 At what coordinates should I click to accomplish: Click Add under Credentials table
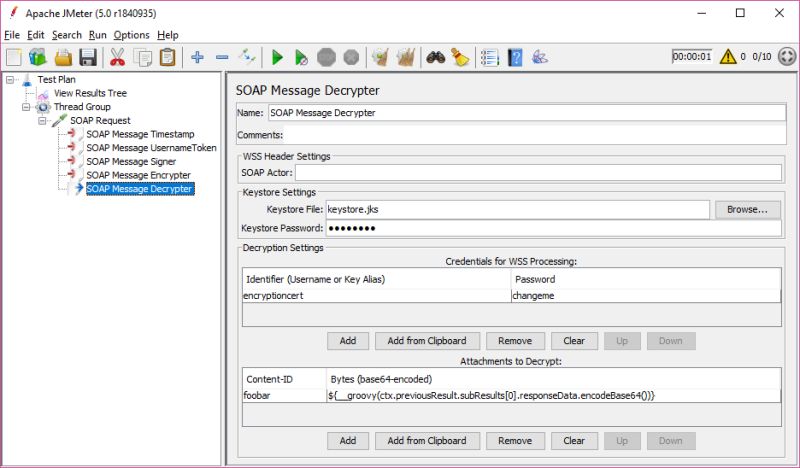(x=348, y=341)
